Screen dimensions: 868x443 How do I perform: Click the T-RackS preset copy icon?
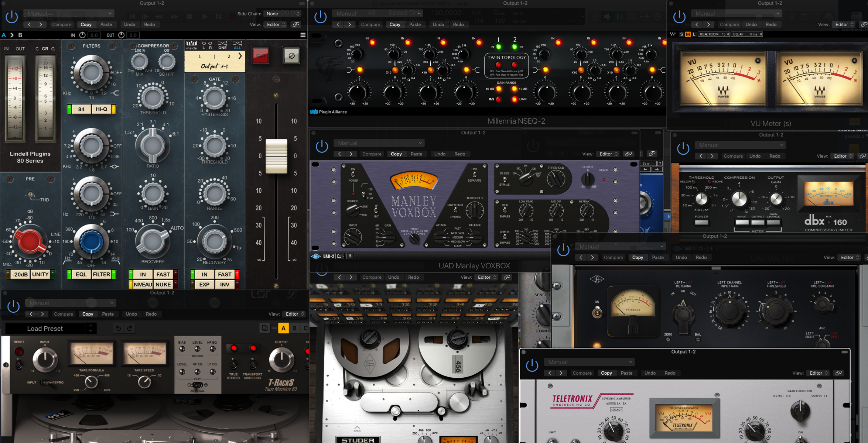pos(264,328)
